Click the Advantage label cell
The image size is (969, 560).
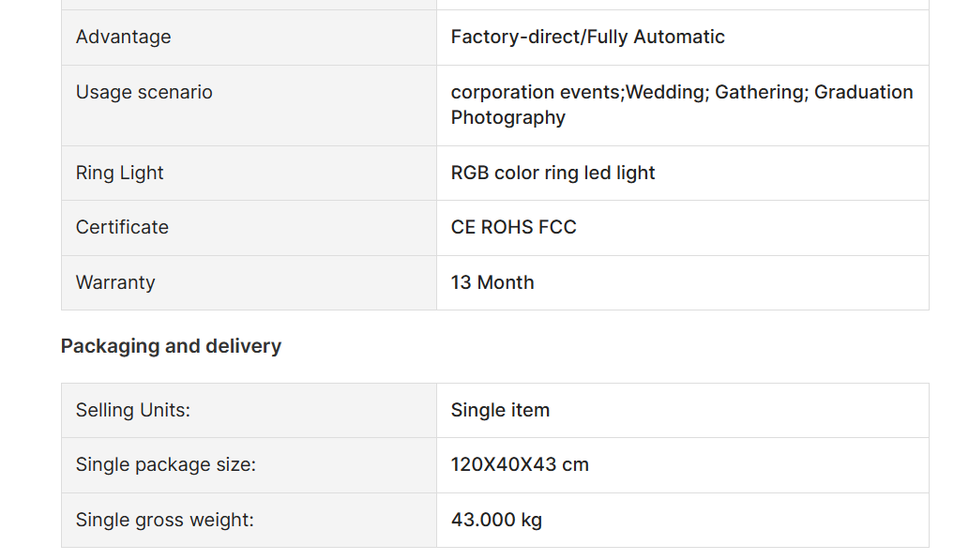coord(249,38)
